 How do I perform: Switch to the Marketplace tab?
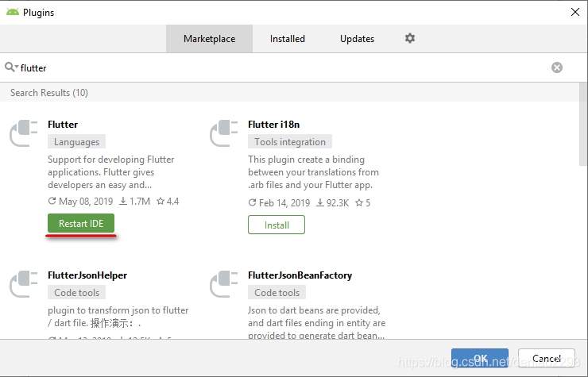coord(209,39)
